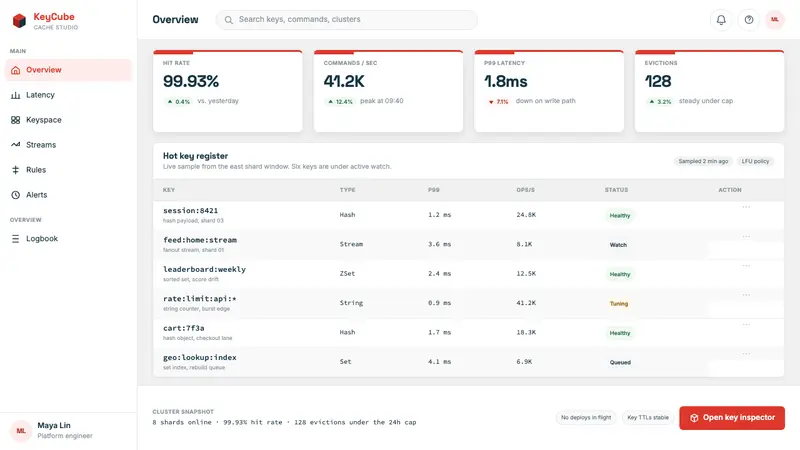Click the Overview home icon
Viewport: 800px width, 450px height.
point(16,70)
